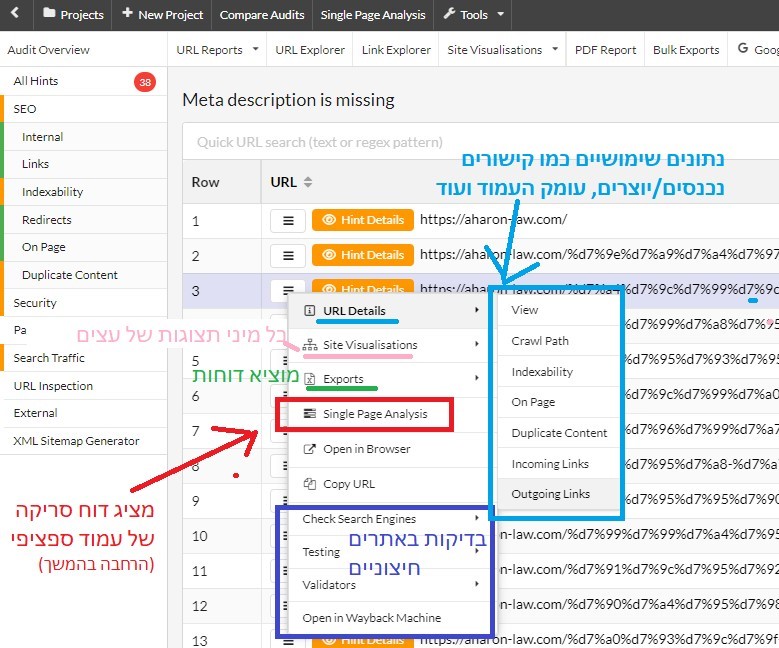Select sidebar On Page item
Screen dimensions: 779x648
coord(84,247)
